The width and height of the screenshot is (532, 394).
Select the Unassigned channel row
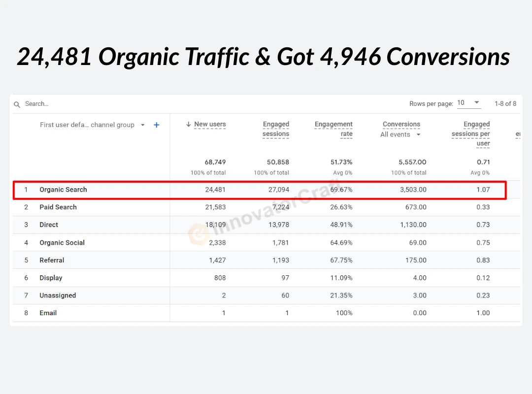[58, 295]
